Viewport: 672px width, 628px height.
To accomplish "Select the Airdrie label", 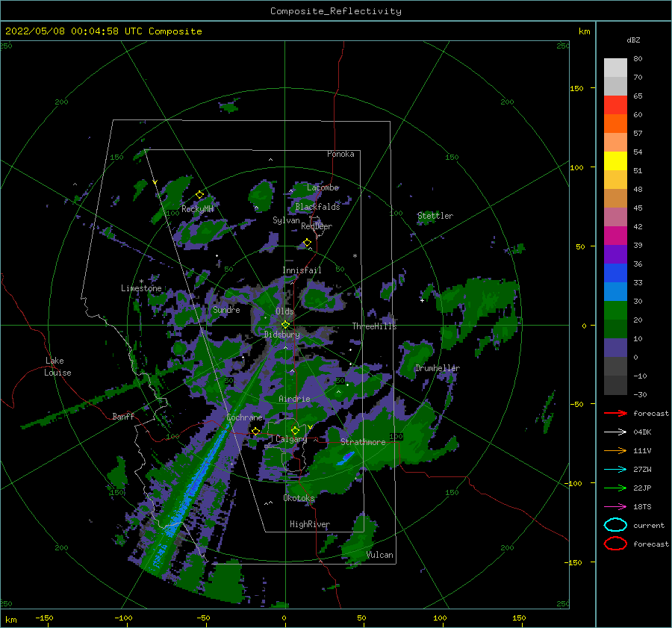I will [x=294, y=399].
